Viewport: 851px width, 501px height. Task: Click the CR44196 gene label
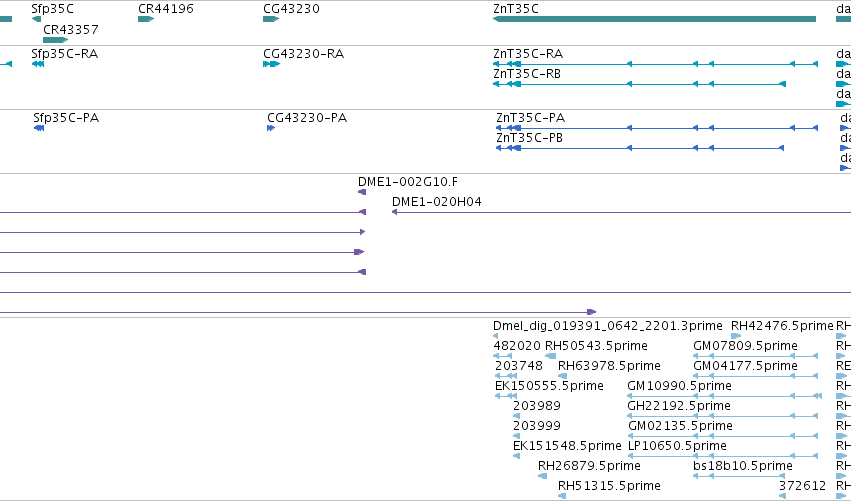166,9
